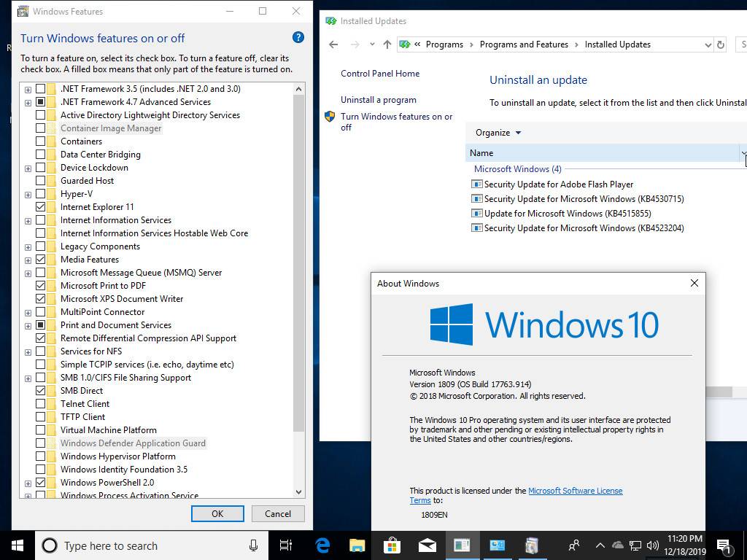747x560 pixels.
Task: Expand Media Features node
Action: pos(28,260)
